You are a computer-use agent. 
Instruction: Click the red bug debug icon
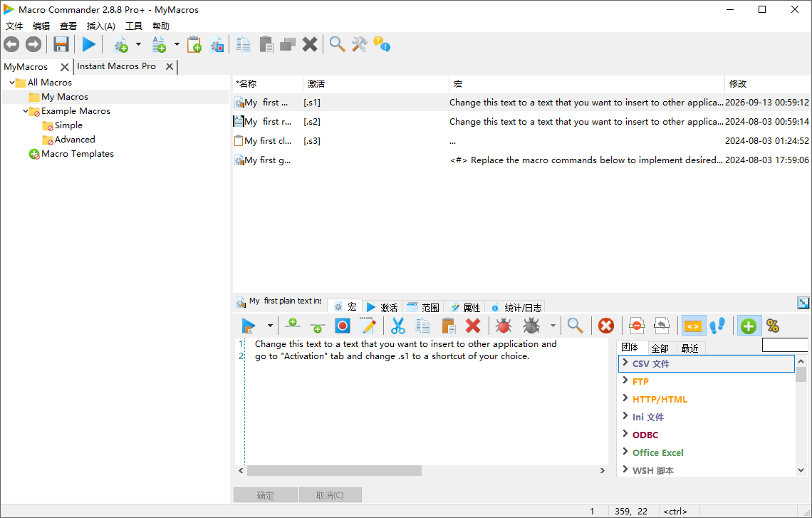[x=504, y=326]
